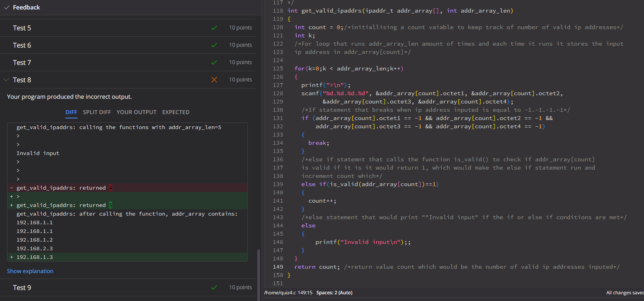The height and width of the screenshot is (301, 644).
Task: Click the printf(">\n") line
Action: [326, 85]
